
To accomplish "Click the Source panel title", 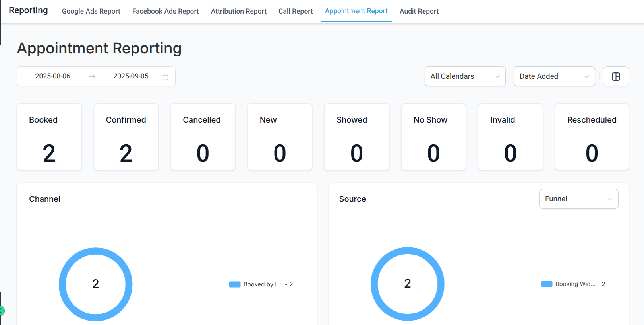I will click(352, 199).
